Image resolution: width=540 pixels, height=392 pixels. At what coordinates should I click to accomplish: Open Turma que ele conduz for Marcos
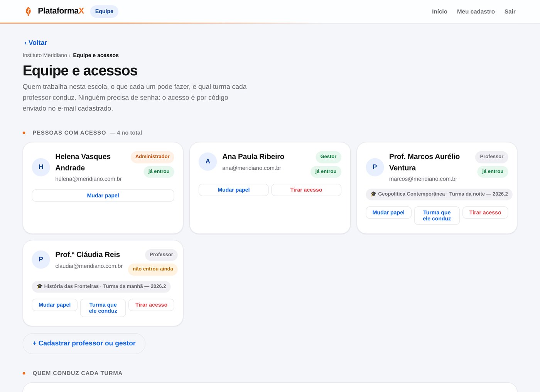click(x=437, y=216)
